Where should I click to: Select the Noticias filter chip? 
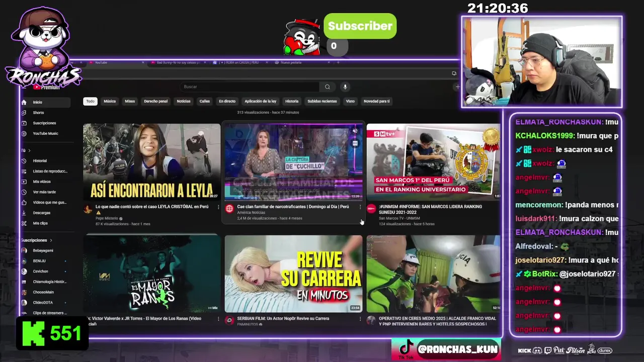(x=184, y=101)
